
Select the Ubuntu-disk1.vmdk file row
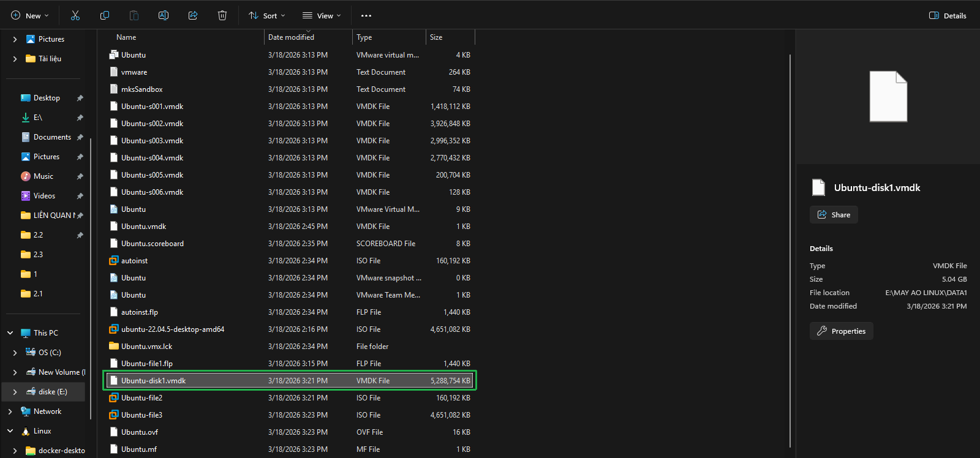[290, 381]
